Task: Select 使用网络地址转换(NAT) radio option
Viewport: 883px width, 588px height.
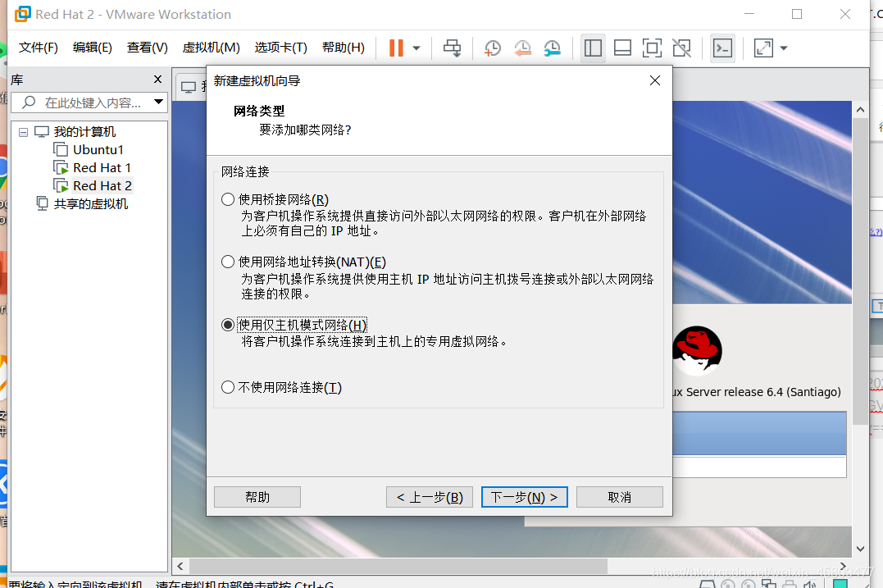Action: [x=228, y=262]
